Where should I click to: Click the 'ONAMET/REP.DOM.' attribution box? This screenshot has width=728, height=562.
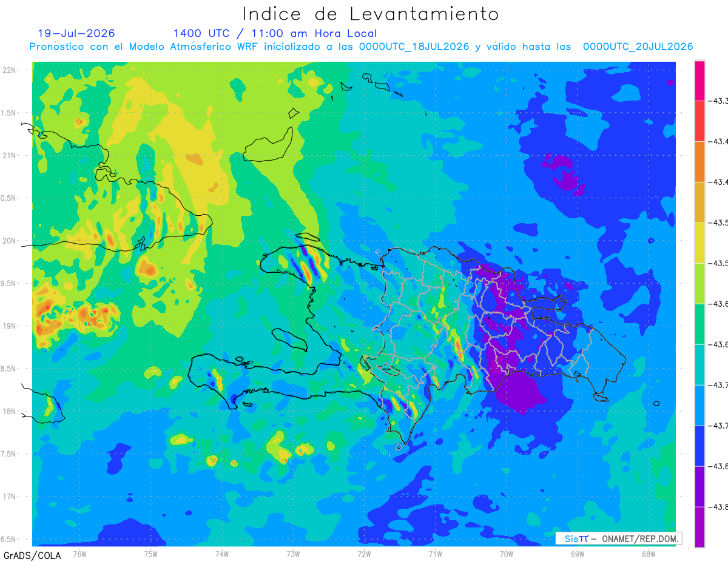pos(618,538)
